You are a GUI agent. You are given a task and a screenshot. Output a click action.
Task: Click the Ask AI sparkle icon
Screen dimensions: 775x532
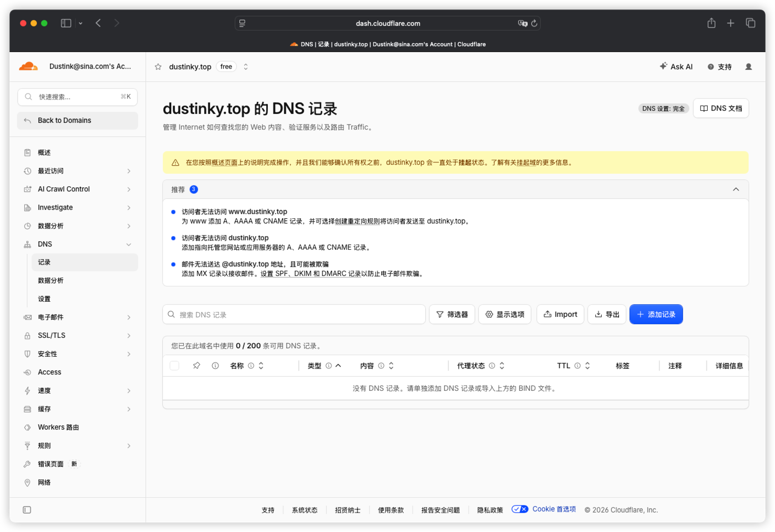click(664, 66)
